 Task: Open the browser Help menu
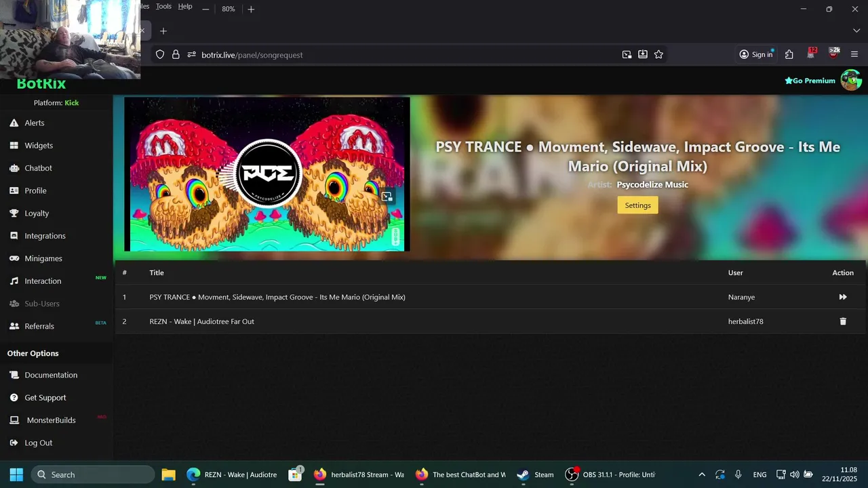185,6
